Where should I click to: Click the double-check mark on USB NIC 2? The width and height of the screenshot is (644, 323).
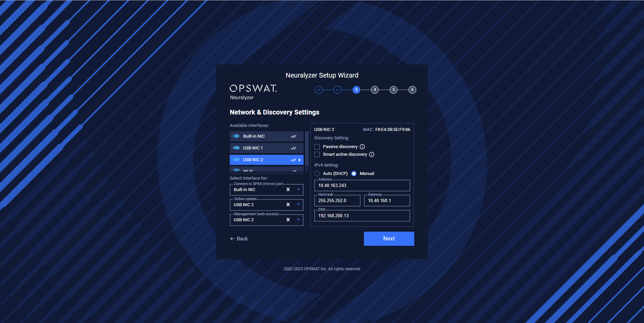(293, 160)
